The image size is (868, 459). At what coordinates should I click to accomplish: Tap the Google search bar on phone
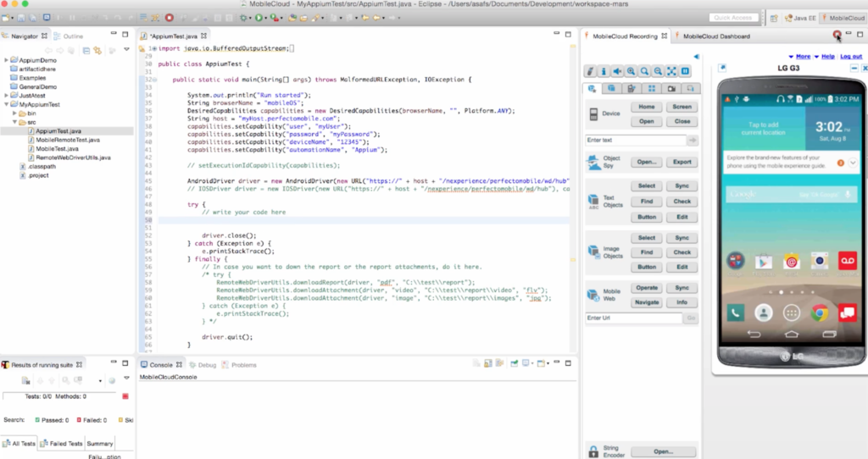pyautogui.click(x=791, y=194)
